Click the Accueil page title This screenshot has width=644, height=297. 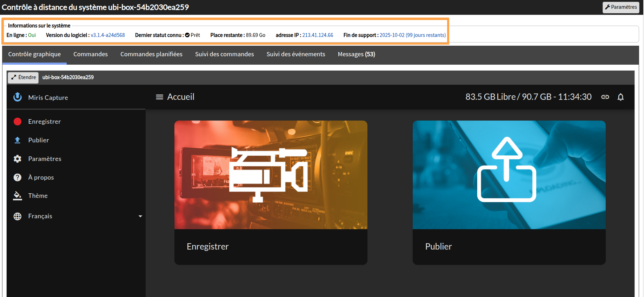click(x=181, y=97)
